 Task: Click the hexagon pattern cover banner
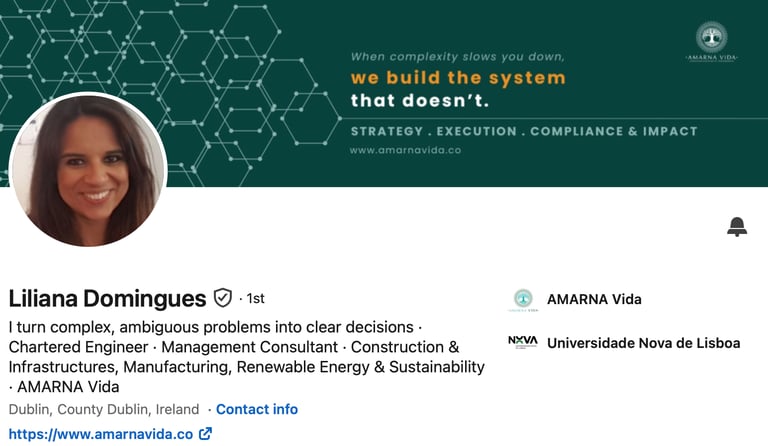tap(384, 93)
